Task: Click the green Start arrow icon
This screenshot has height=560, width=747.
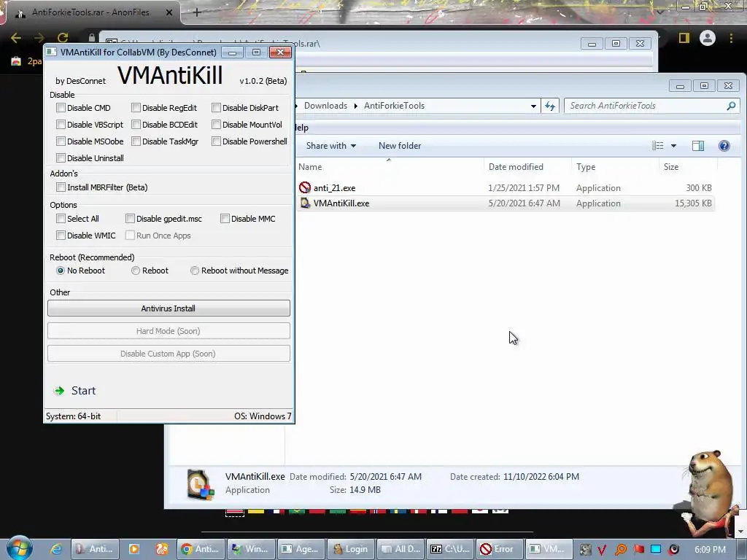Action: 59,391
